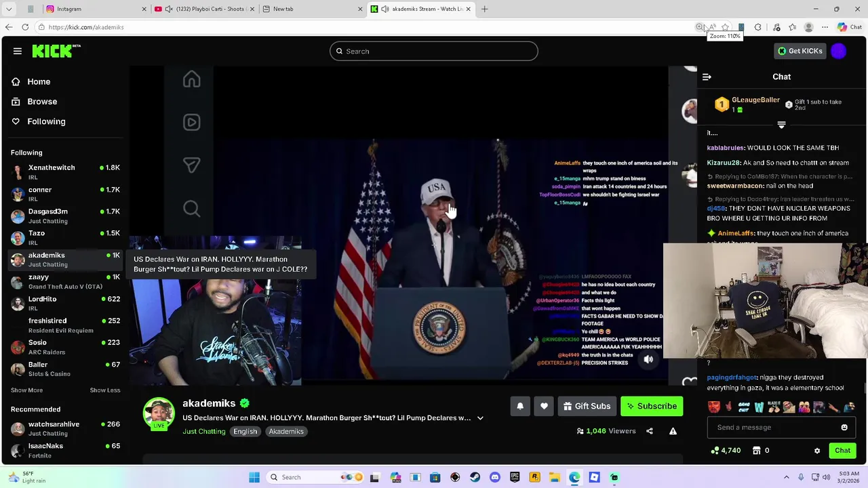The height and width of the screenshot is (488, 868).
Task: Share the akademiks stream
Action: point(650,431)
